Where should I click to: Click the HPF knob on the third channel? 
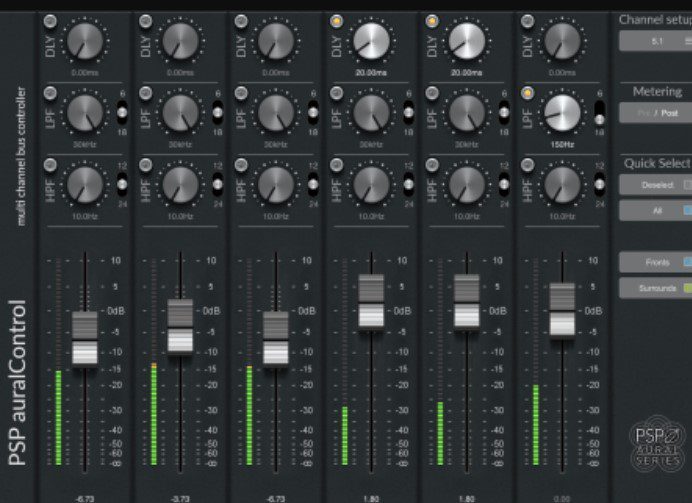pos(276,185)
